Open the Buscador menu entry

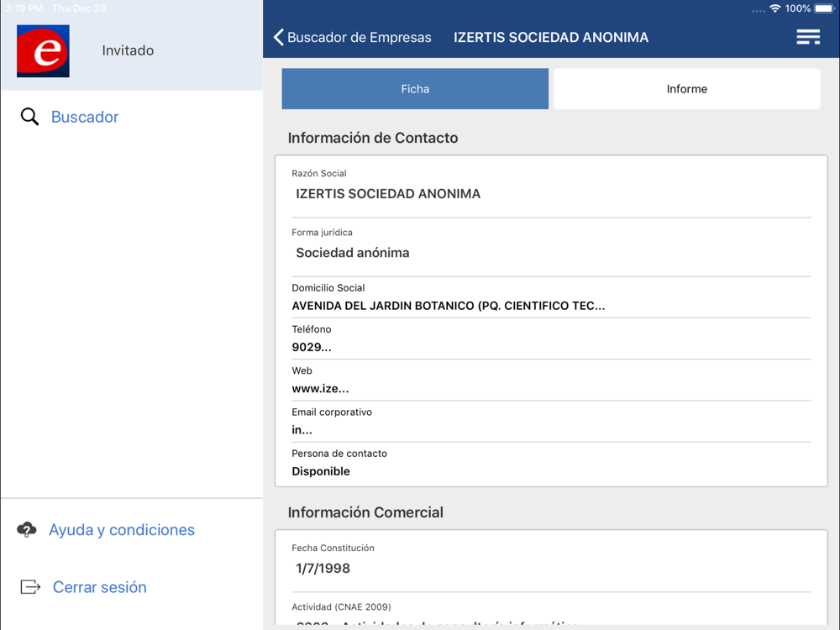pos(85,117)
